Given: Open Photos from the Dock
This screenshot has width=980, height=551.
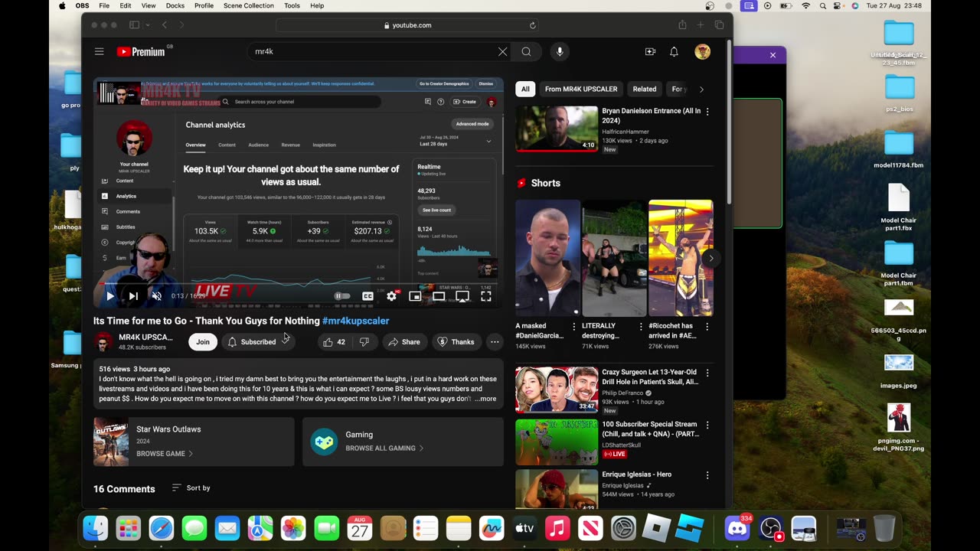Looking at the screenshot, I should coord(293,528).
